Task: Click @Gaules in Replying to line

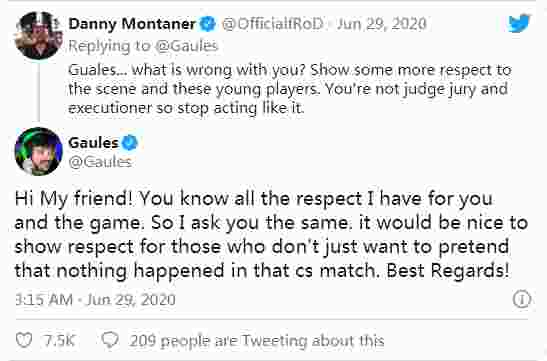Action: pos(186,46)
